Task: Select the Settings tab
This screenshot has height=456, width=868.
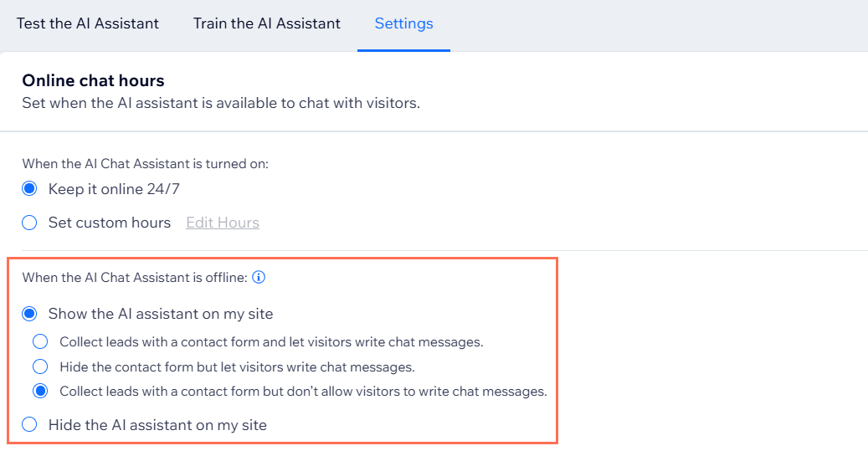Action: 403,23
